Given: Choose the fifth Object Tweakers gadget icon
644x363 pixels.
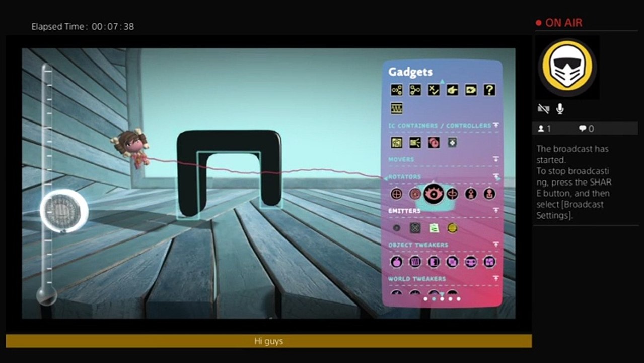Looking at the screenshot, I should pos(471,262).
